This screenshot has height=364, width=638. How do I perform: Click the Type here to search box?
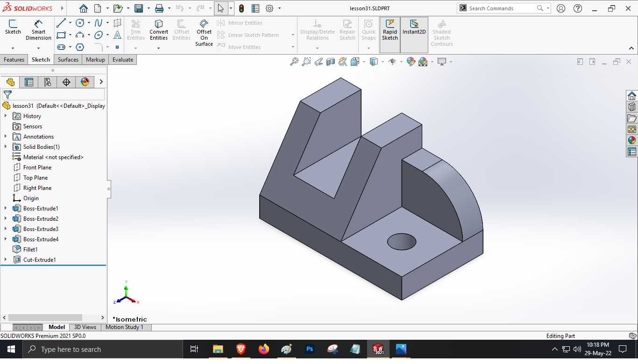coord(103,349)
